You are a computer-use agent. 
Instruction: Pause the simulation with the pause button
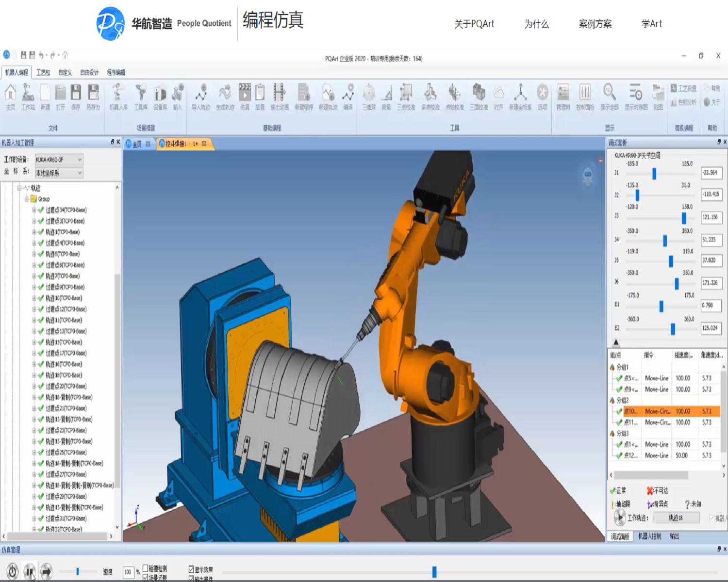pos(30,571)
